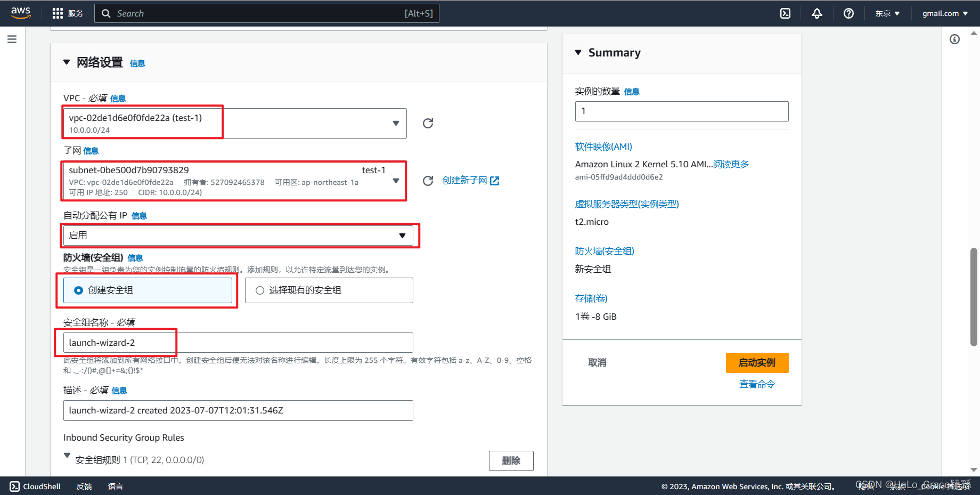Screen dimensions: 980x495
Task: Open the 虚拟服务器类型(实例类型) summary link
Action: tap(627, 204)
